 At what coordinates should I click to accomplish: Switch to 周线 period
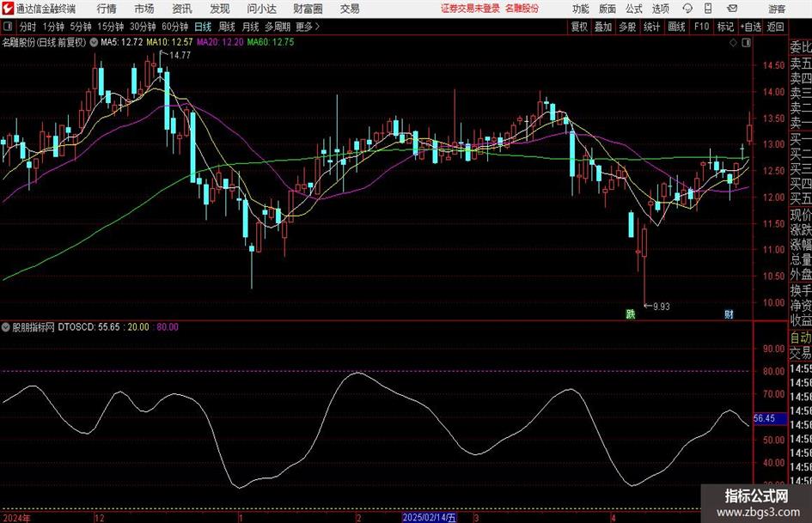pos(227,27)
